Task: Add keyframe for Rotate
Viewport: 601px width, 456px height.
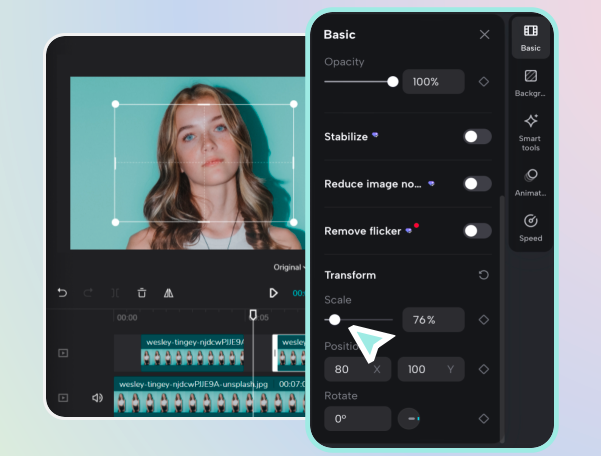Action: point(484,419)
